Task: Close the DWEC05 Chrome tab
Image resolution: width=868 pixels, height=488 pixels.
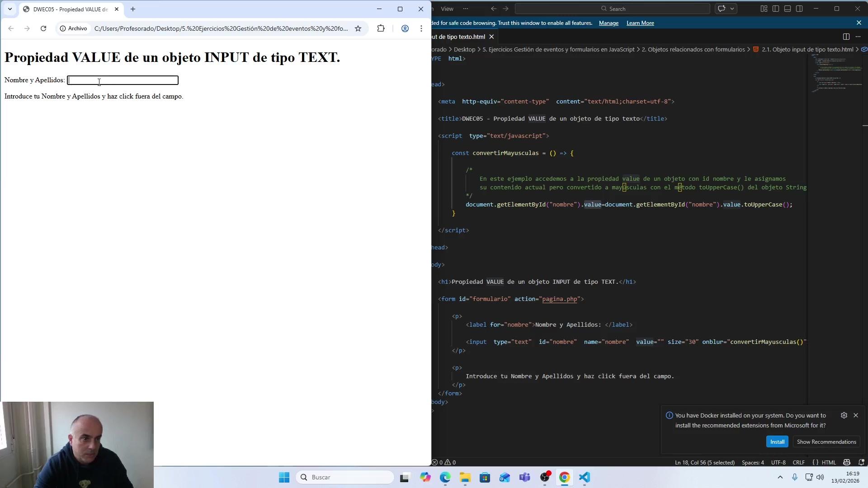Action: [117, 9]
